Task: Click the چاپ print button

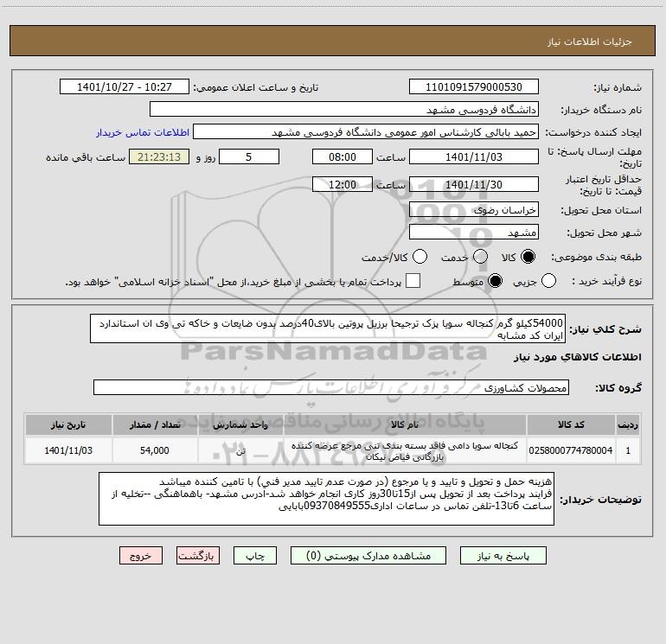Action: point(255,556)
